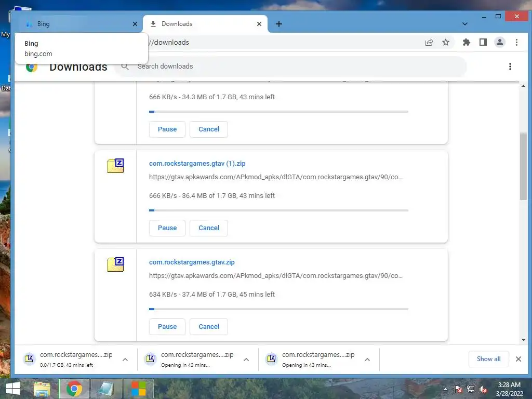Click the Action Center flag icon
The width and height of the screenshot is (532, 399).
458,389
